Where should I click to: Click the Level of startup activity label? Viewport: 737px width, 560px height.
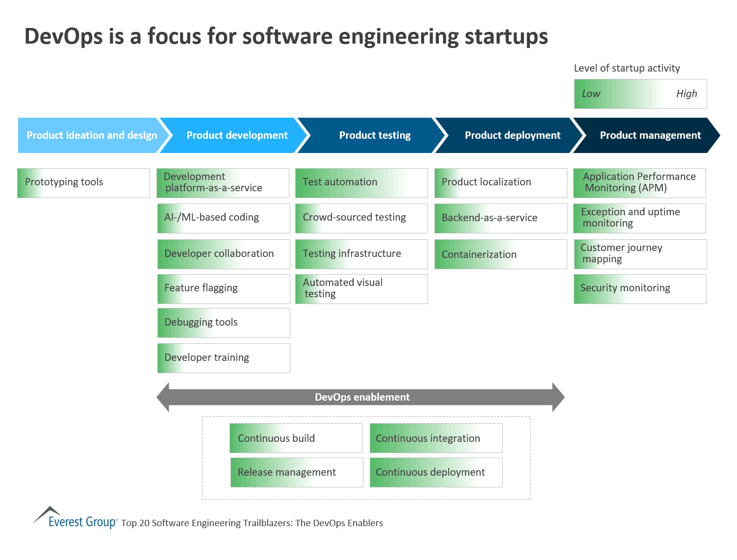[x=627, y=68]
